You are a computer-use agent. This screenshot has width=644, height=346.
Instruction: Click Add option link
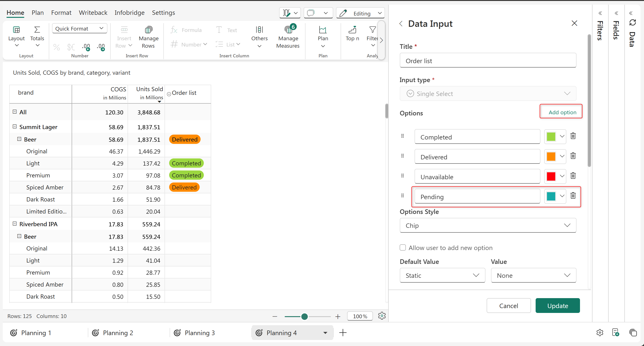pos(562,112)
